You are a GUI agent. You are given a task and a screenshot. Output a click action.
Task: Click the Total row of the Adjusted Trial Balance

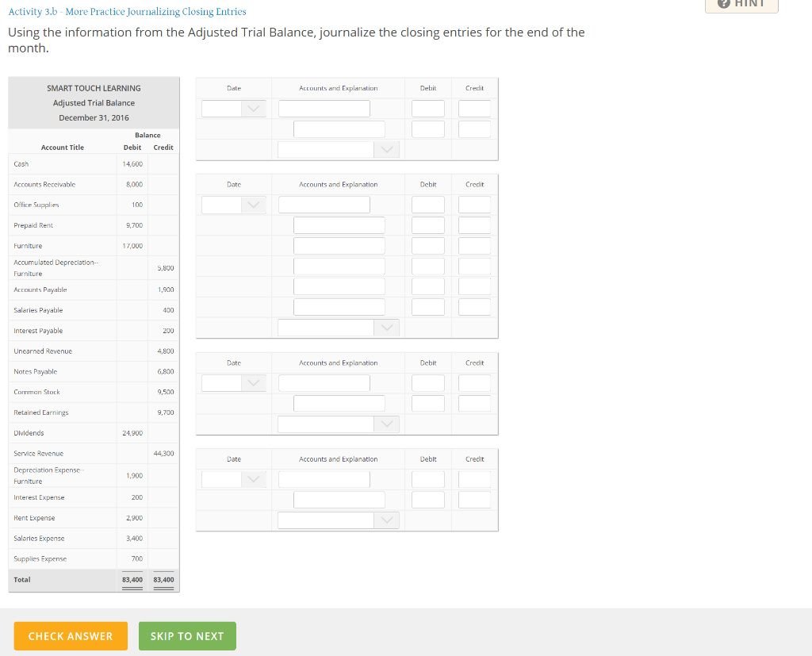click(94, 580)
